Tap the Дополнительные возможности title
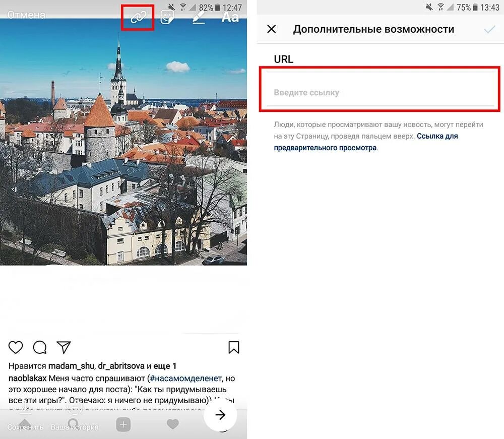The width and height of the screenshot is (504, 439). pyautogui.click(x=373, y=29)
